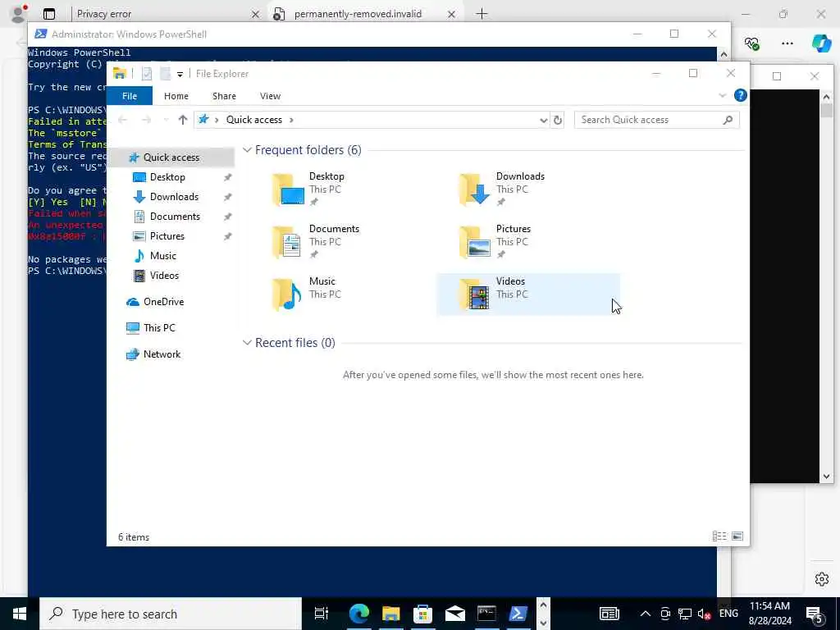Click the Back navigation arrow in File Explorer

click(123, 120)
